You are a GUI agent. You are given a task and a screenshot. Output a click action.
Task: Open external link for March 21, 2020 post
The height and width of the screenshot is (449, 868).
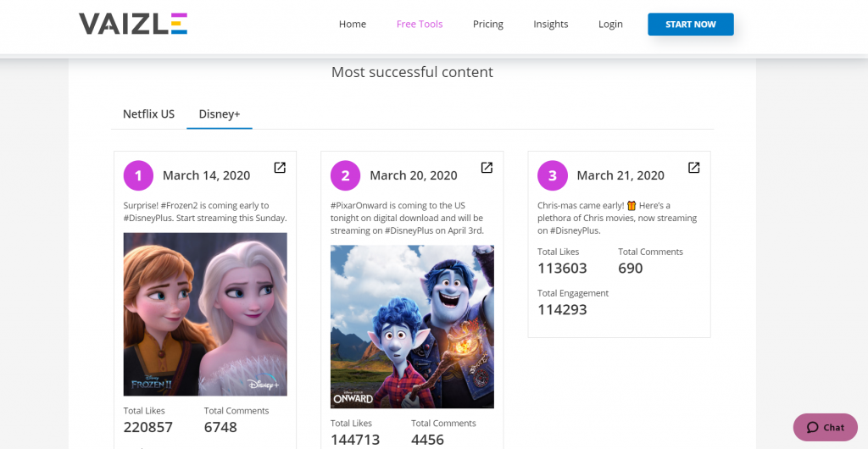tap(693, 168)
